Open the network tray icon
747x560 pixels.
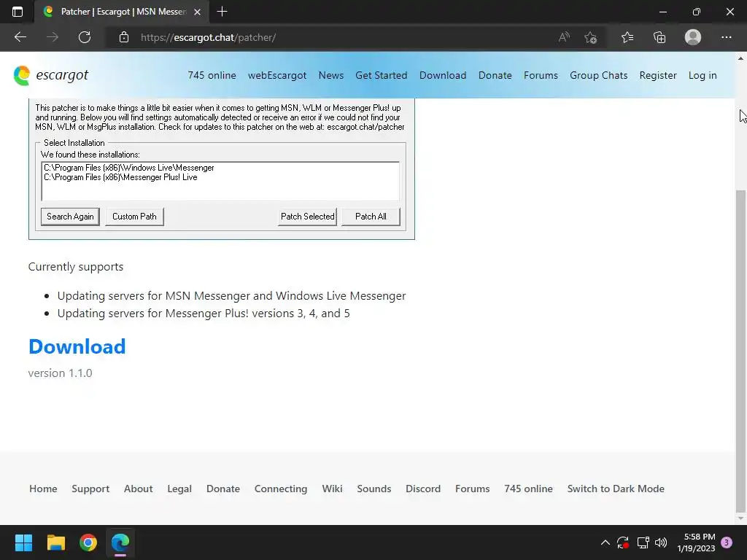click(x=643, y=542)
